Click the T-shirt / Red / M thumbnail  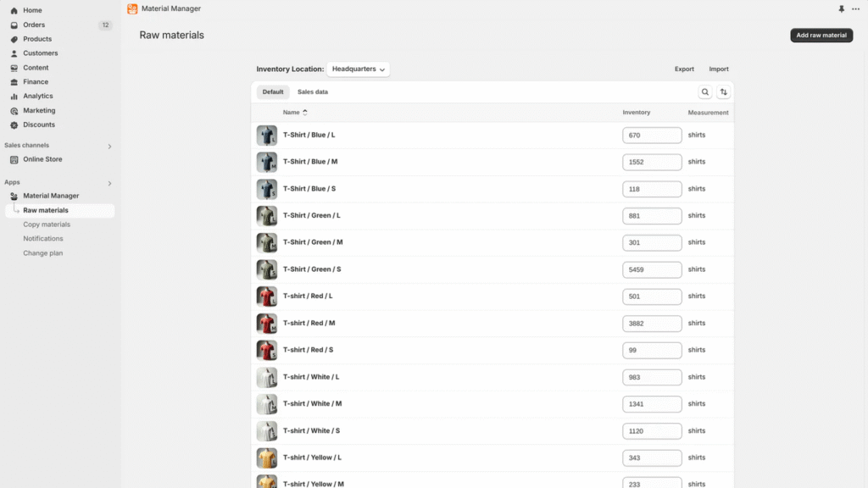pos(267,324)
